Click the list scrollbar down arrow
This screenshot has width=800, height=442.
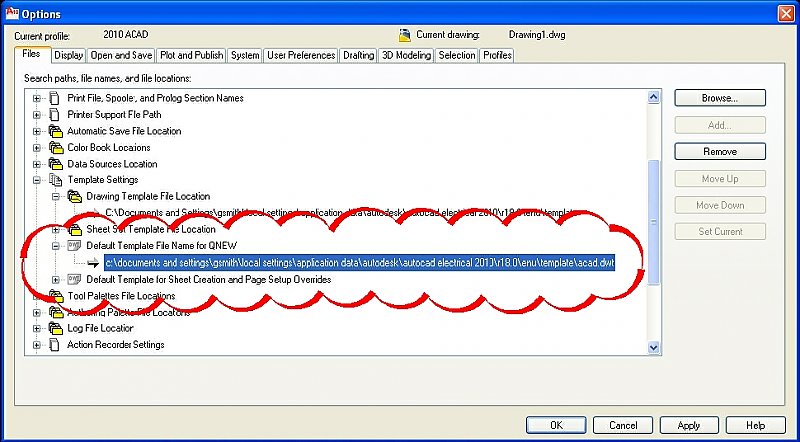tap(654, 347)
